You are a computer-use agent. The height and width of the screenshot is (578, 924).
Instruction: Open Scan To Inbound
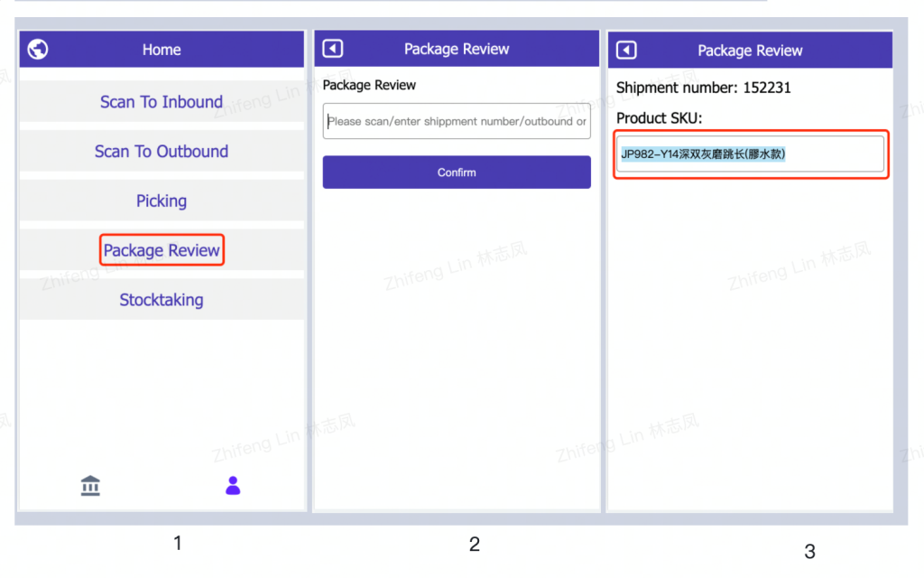(162, 101)
